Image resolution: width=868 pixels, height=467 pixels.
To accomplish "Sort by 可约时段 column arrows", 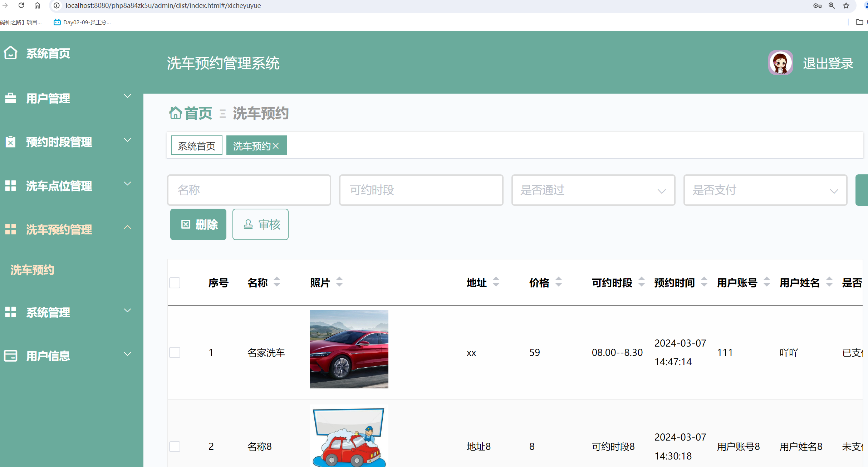I will [x=642, y=282].
